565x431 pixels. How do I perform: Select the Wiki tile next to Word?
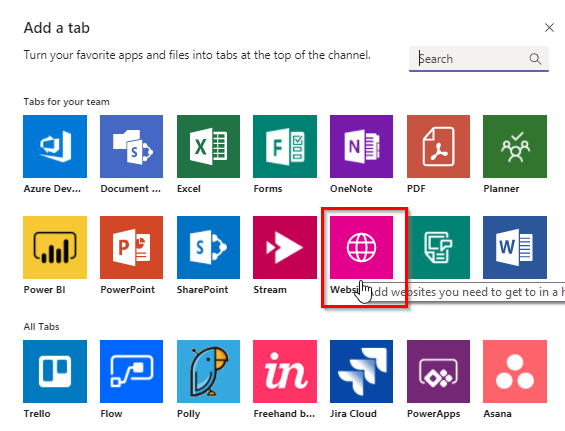click(x=438, y=247)
